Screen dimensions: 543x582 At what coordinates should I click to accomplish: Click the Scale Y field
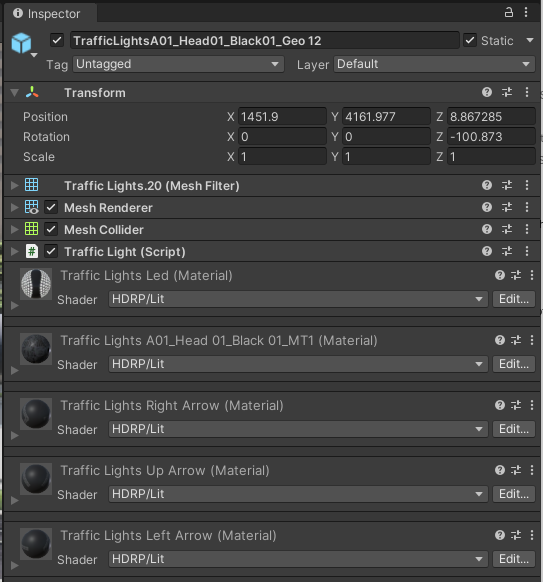pos(386,157)
